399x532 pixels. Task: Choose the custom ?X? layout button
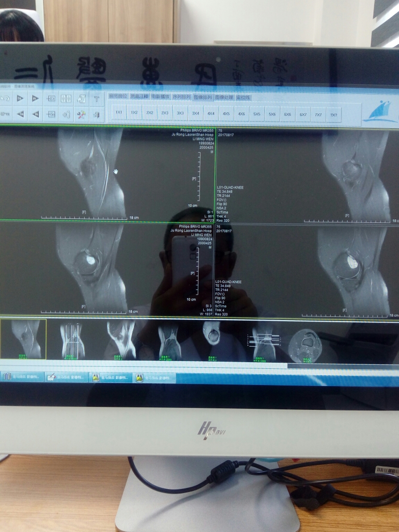pos(334,115)
